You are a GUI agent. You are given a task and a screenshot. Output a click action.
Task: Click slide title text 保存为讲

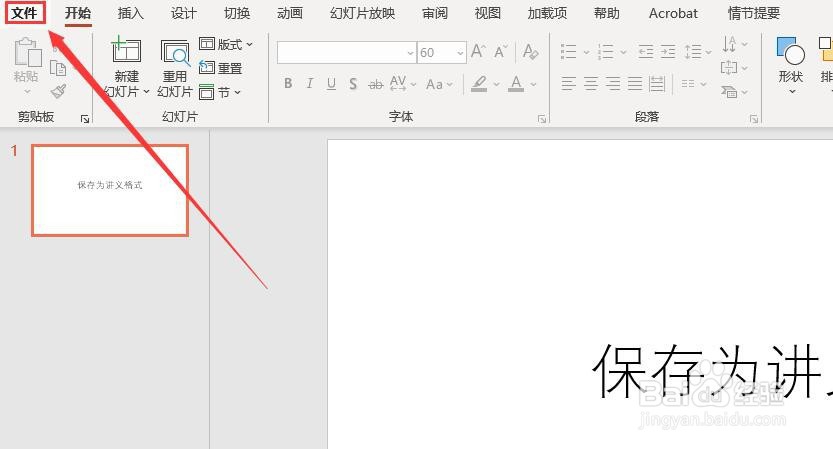[712, 370]
